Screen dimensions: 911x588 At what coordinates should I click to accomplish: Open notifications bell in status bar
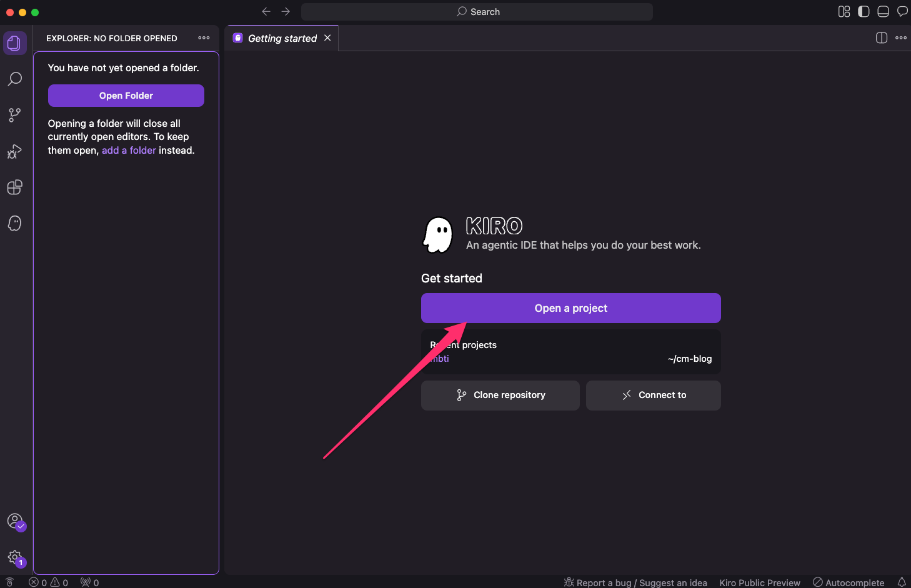tap(902, 582)
